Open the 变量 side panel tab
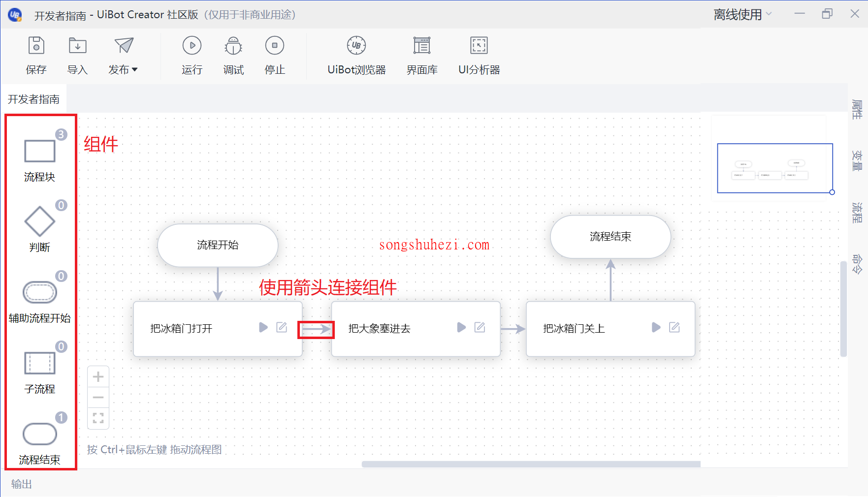Screen dimensions: 868x497 (x=857, y=160)
